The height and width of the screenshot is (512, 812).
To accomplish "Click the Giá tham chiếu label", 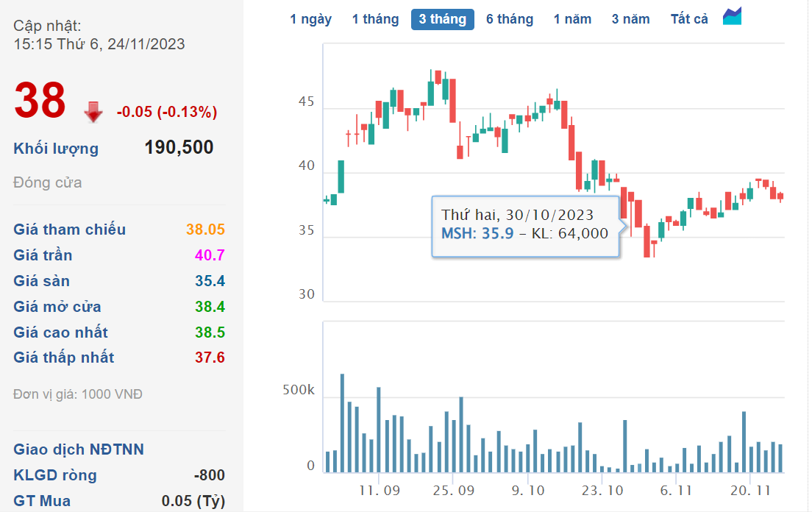I will [69, 230].
